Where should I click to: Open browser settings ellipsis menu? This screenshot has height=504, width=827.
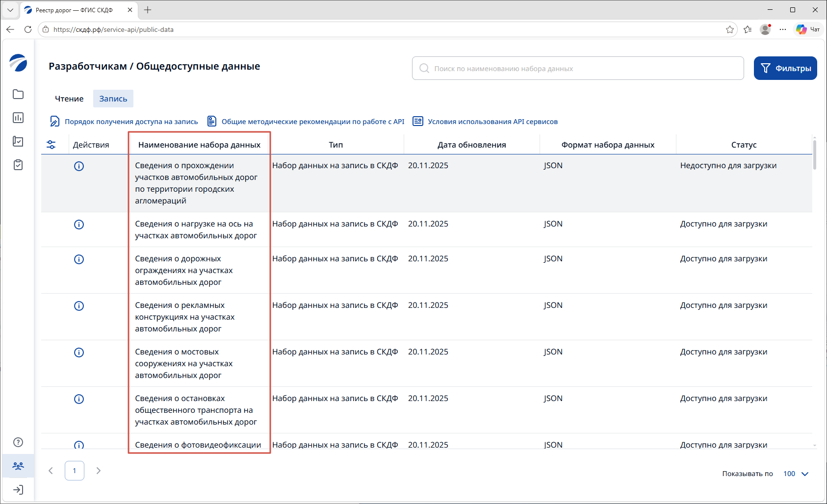point(783,29)
